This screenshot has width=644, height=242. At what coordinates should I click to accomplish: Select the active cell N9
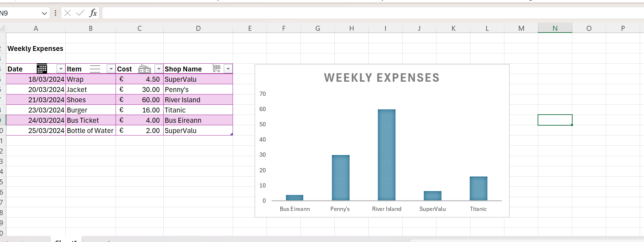click(x=555, y=120)
